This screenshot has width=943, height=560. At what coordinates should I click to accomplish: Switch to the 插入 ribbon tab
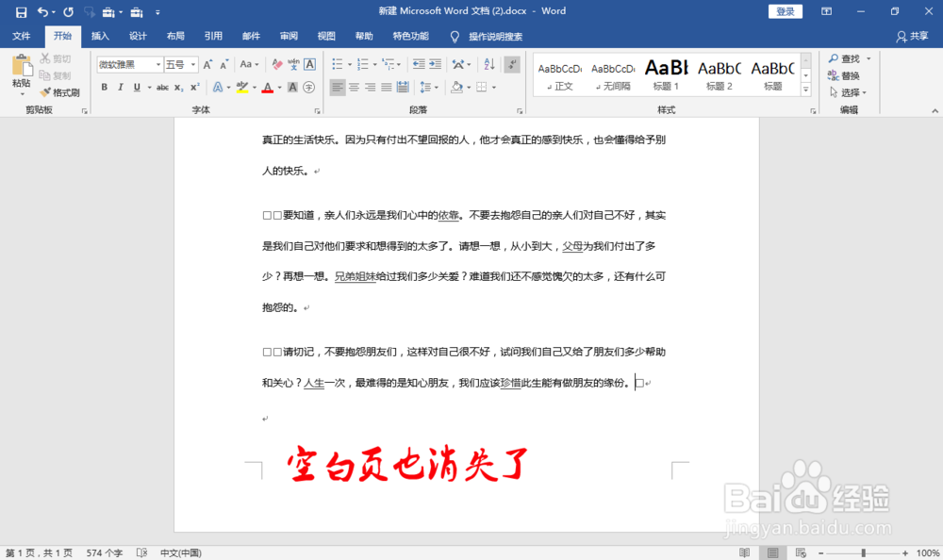tap(100, 36)
